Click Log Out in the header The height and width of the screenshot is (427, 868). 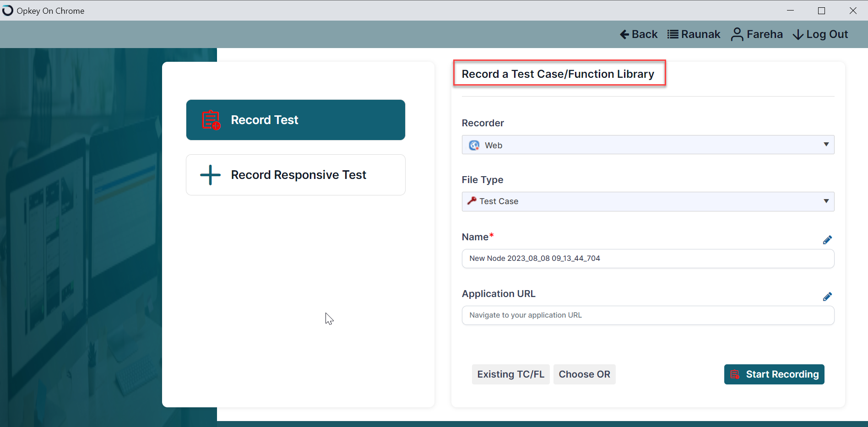tap(820, 34)
